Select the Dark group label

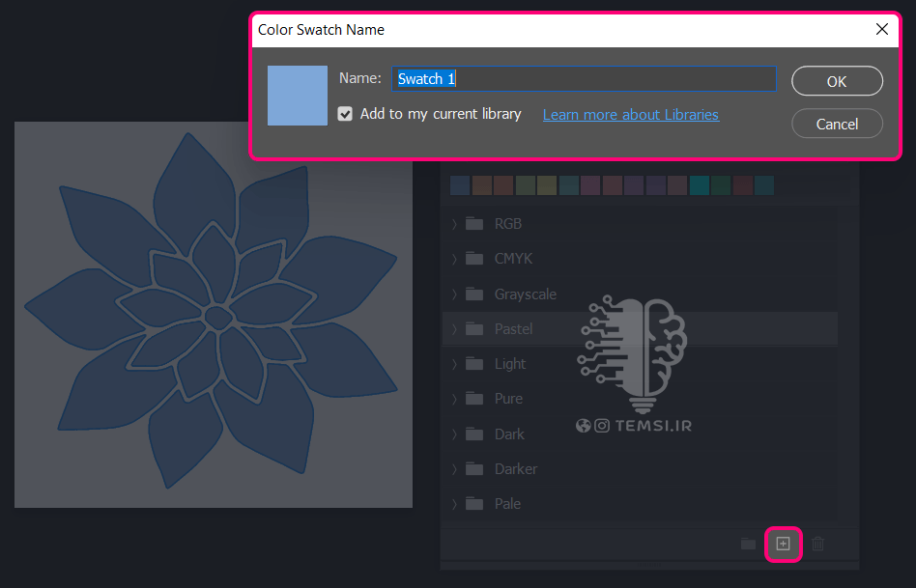509,434
